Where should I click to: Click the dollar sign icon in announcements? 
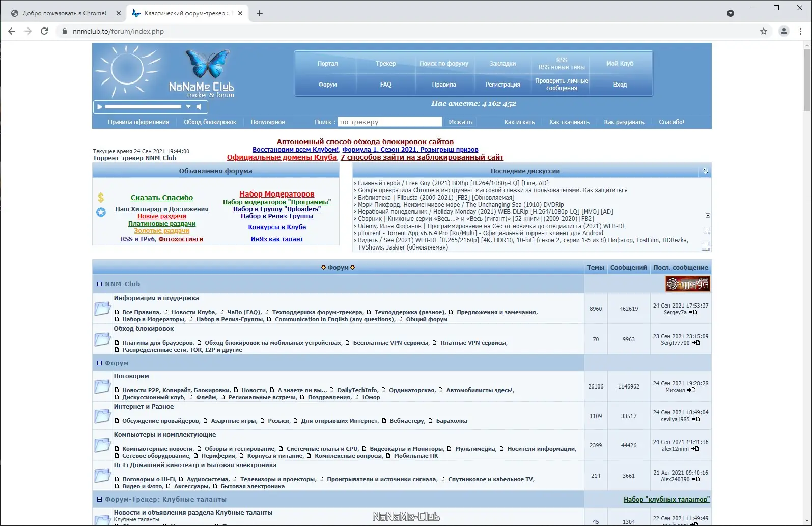coord(101,198)
